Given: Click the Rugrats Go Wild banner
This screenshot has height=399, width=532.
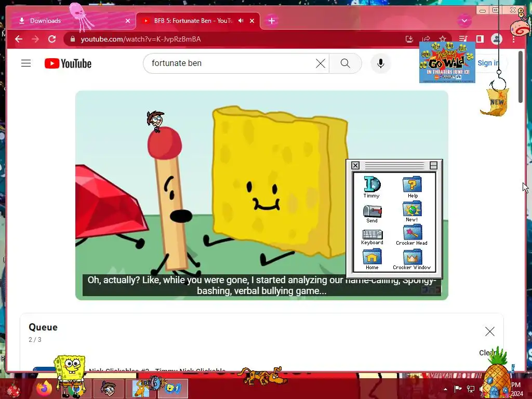Looking at the screenshot, I should pyautogui.click(x=447, y=62).
